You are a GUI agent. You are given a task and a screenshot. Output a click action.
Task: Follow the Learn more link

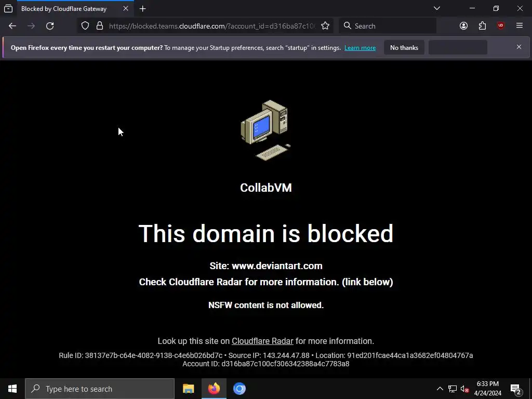point(360,48)
